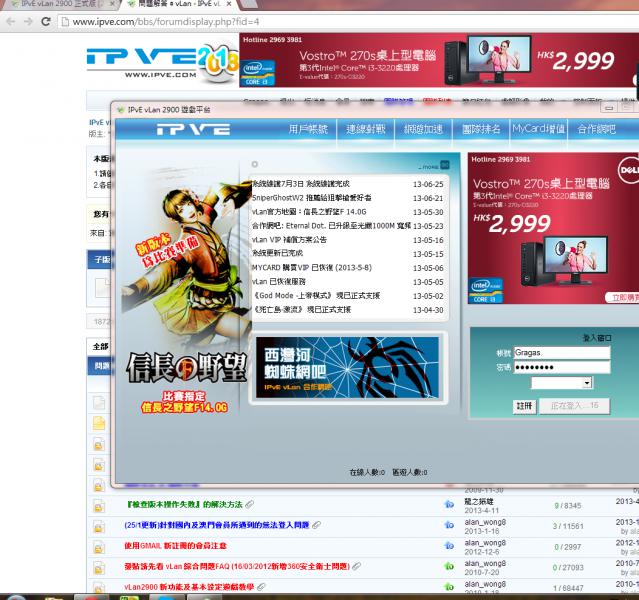Image resolution: width=639 pixels, height=600 pixels.
Task: Click green 'to' icon in vLan2900 新功能 row
Action: click(449, 587)
